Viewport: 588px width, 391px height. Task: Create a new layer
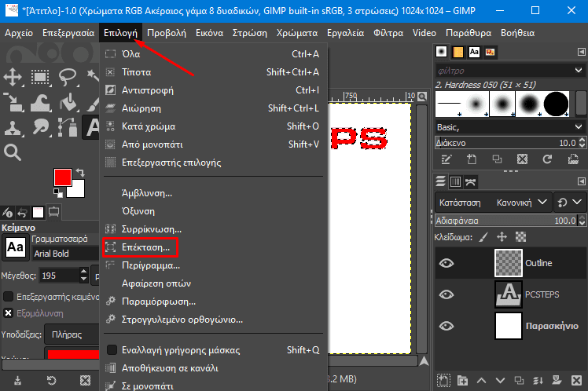coord(443,381)
